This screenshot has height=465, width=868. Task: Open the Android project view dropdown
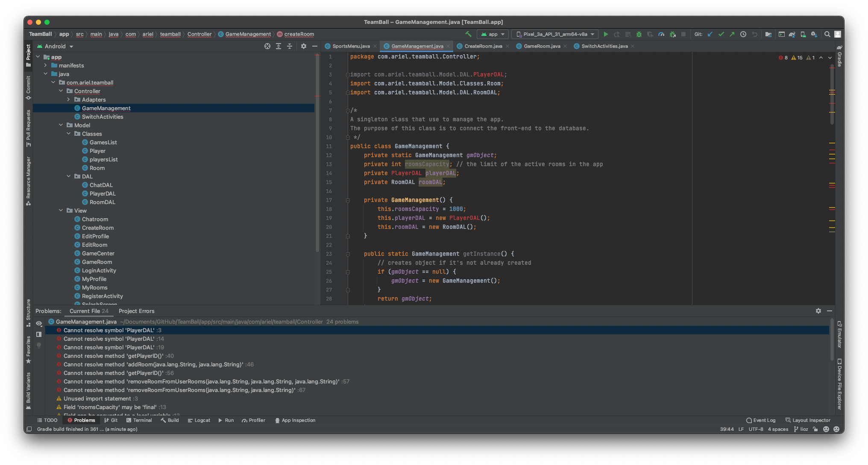point(56,46)
